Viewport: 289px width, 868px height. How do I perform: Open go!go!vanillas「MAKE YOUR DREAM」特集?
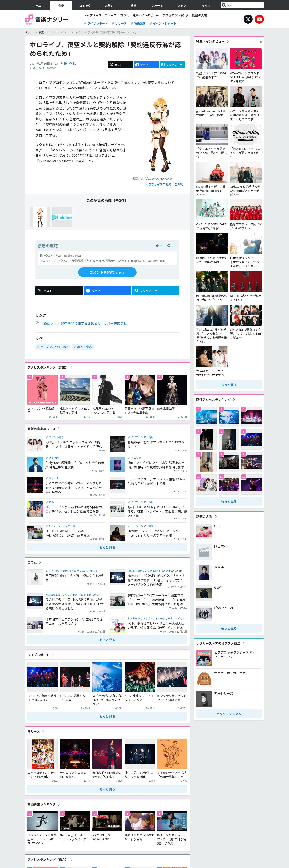(x=212, y=102)
